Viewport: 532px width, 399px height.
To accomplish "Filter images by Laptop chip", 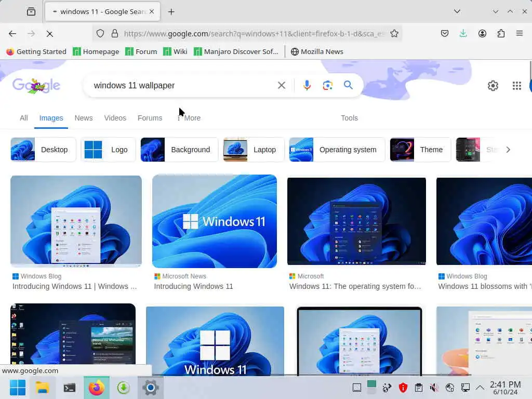I will coord(254,150).
